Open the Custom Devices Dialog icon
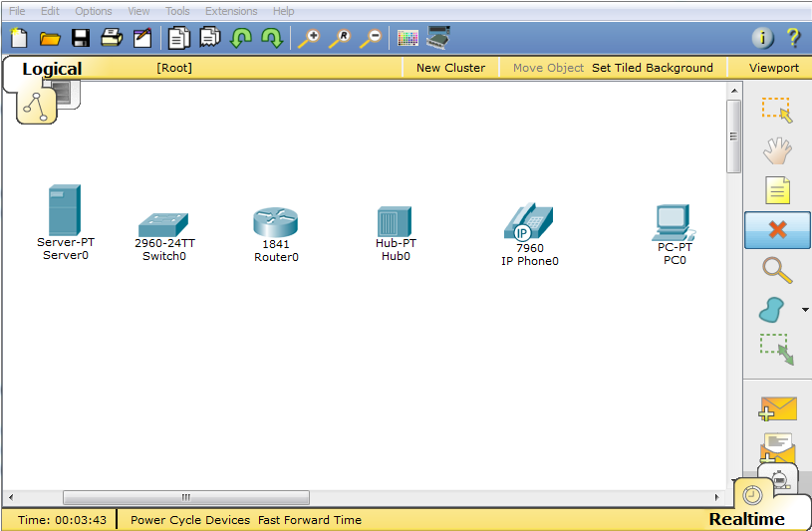This screenshot has height=531, width=812. [438, 38]
